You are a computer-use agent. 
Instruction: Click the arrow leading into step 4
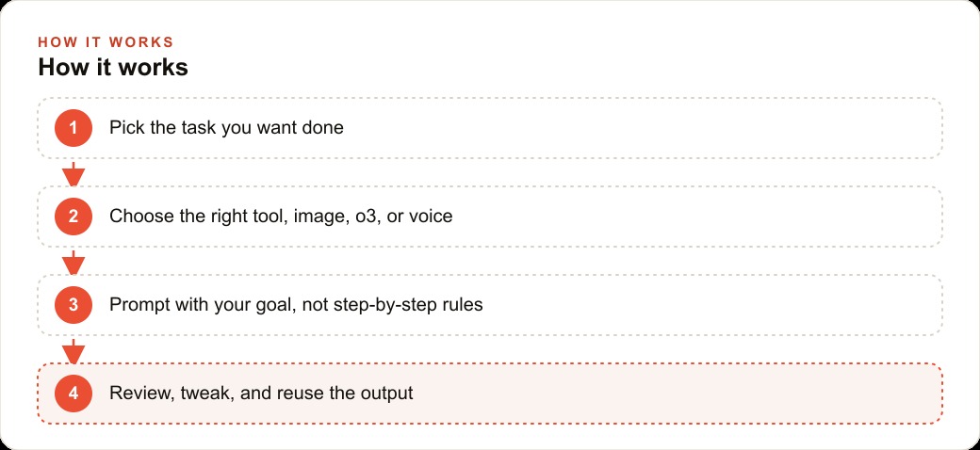coord(73,351)
